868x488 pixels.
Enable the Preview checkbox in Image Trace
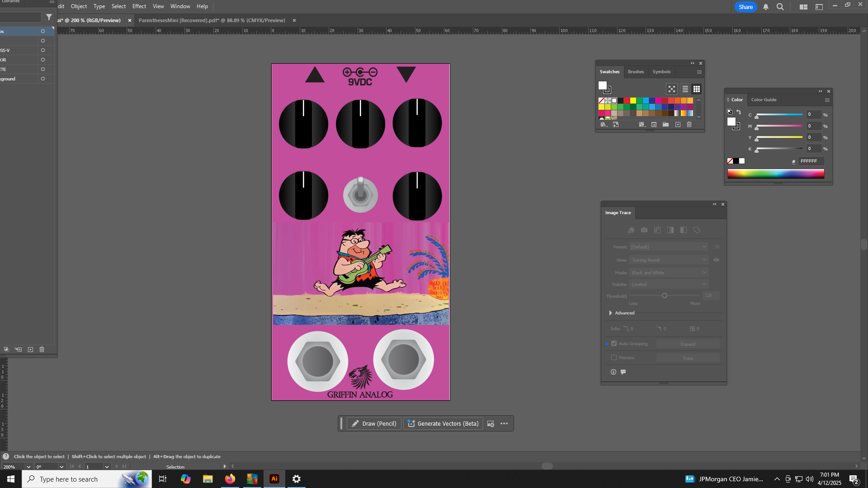614,358
